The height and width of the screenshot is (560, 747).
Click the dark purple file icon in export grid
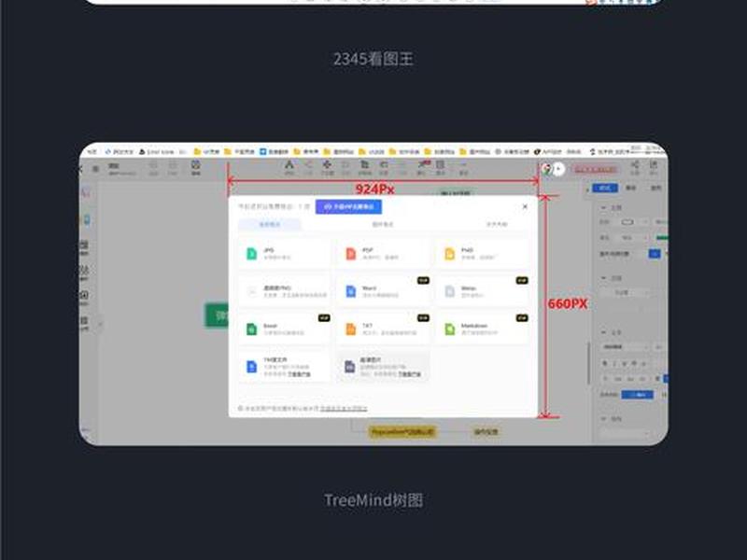point(349,366)
